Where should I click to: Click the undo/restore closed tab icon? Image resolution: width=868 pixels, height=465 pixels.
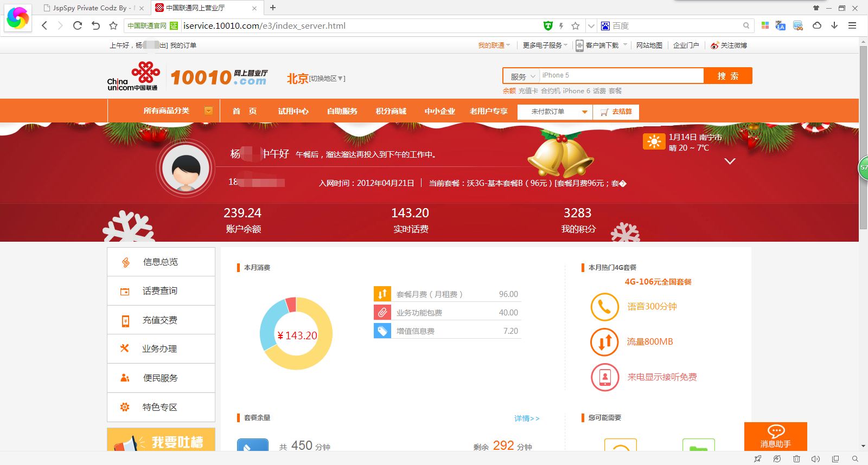[95, 25]
